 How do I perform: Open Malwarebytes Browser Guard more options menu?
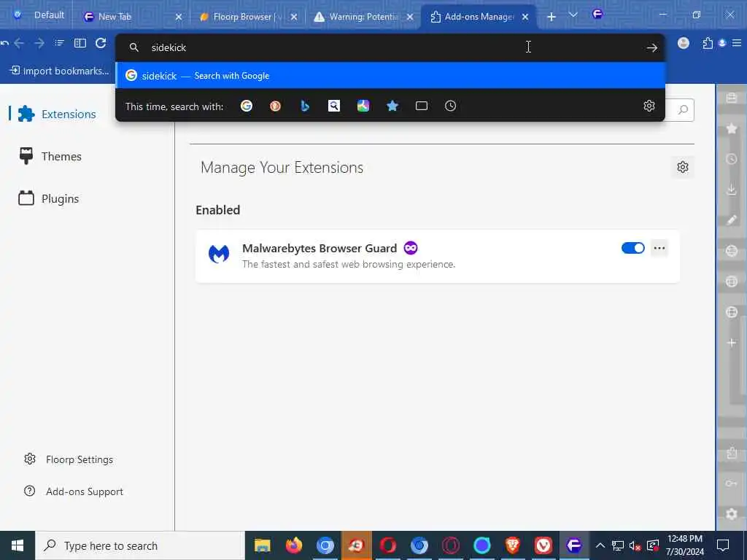659,248
